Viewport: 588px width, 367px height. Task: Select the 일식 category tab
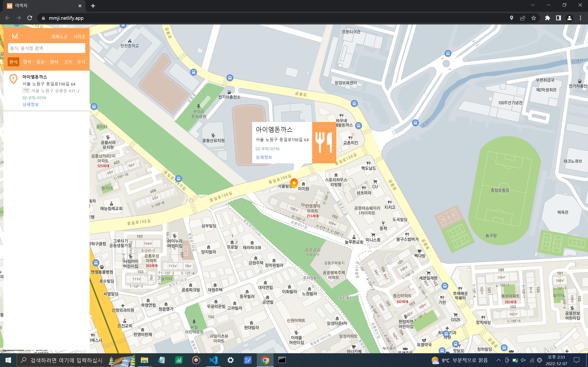coord(27,62)
